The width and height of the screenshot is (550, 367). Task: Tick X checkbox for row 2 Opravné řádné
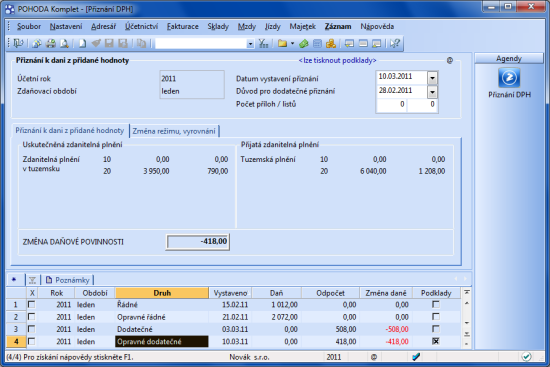[x=32, y=316]
